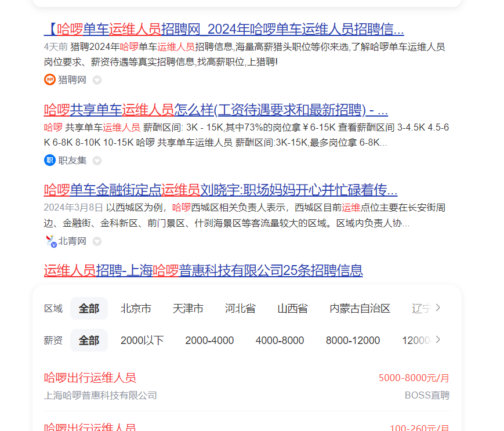The height and width of the screenshot is (431, 504).
Task: Select 全部 in the 区域 filter
Action: coord(89,309)
